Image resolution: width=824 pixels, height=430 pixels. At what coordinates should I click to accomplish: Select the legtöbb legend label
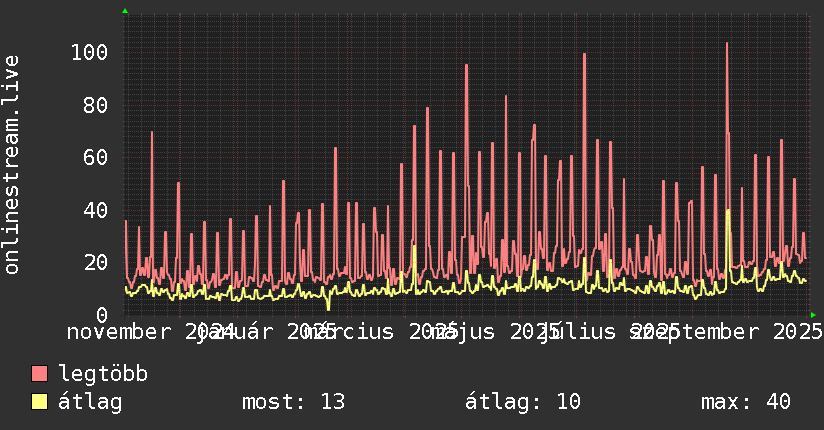click(103, 373)
